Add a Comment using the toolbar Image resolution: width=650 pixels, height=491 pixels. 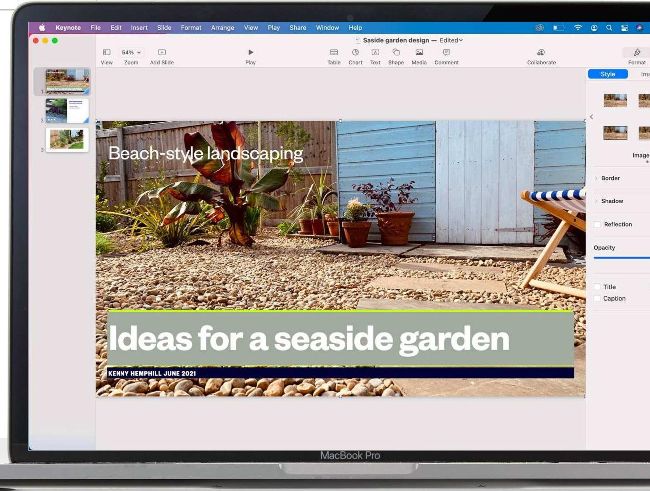point(446,52)
